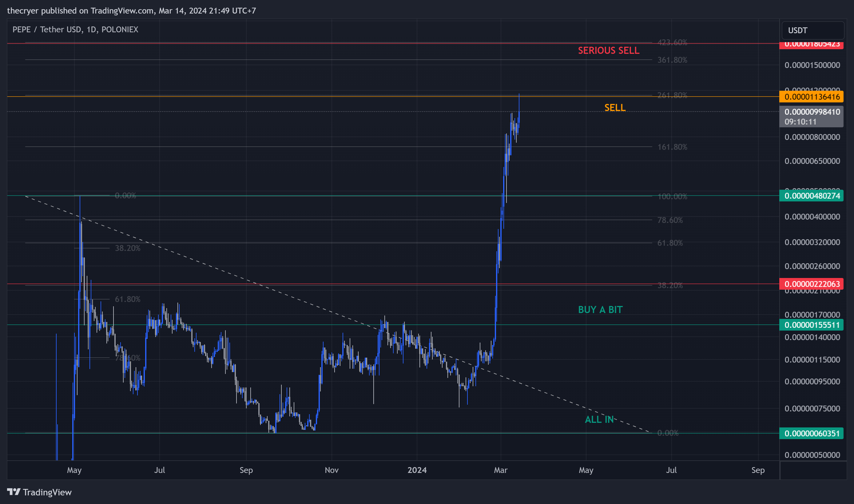Select the SERIOUS SELL annotation
This screenshot has height=504, width=854.
[x=609, y=50]
